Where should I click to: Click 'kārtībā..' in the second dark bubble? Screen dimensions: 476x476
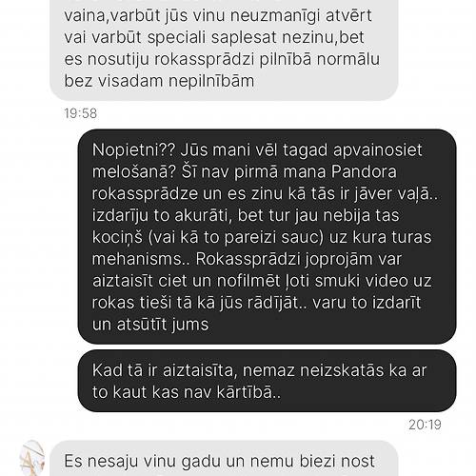[x=248, y=392]
